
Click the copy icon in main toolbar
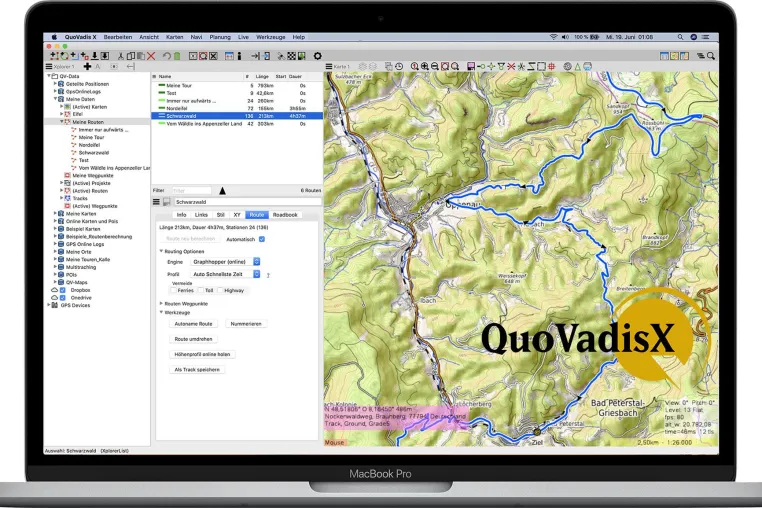(x=131, y=56)
